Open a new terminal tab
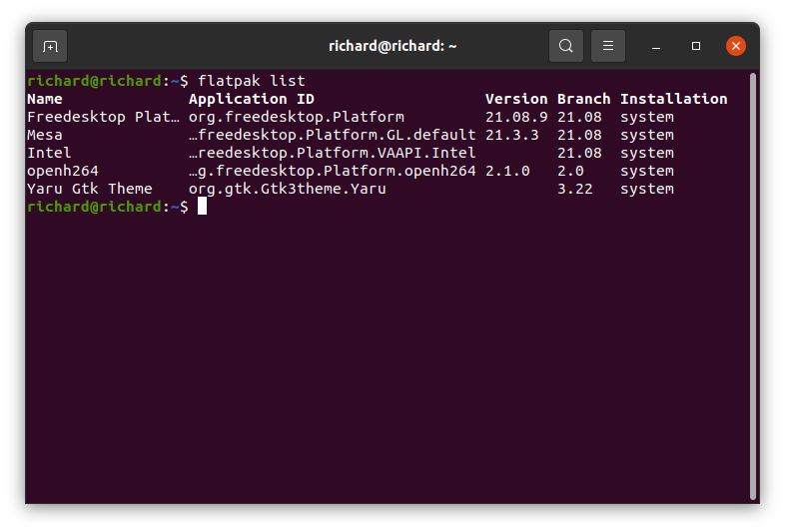The height and width of the screenshot is (532, 785). [x=50, y=46]
